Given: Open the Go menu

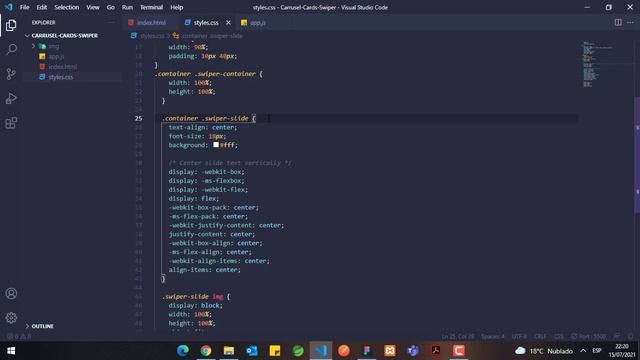Looking at the screenshot, I should (x=111, y=7).
